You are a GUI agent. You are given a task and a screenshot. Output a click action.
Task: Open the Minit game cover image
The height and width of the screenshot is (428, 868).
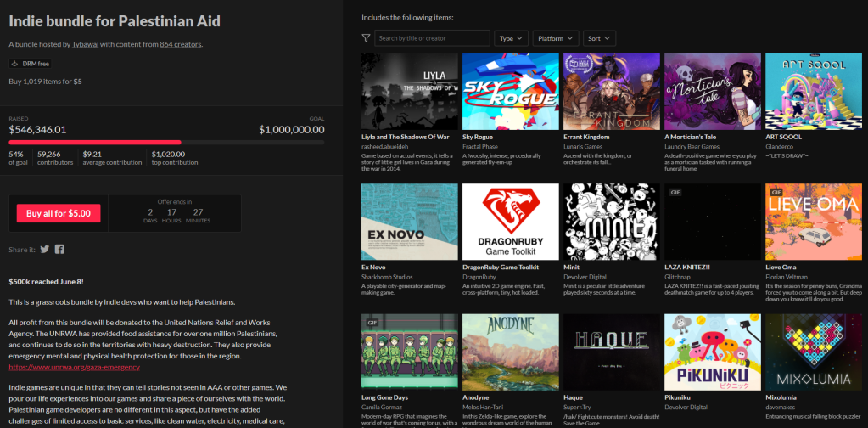[x=611, y=221]
